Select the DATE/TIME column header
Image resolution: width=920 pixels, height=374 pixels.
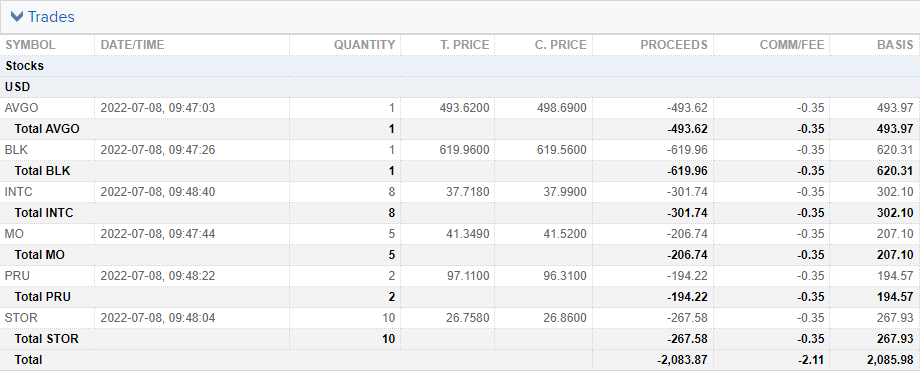tap(133, 45)
